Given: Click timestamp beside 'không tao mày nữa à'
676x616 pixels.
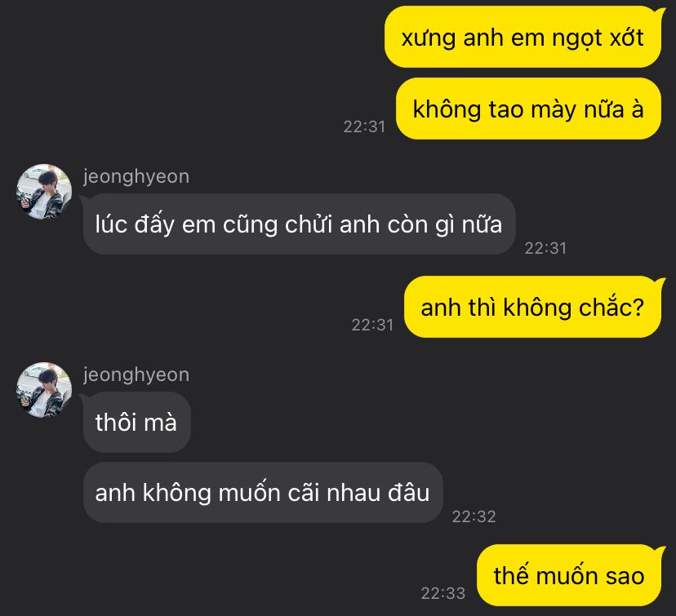Looking at the screenshot, I should [364, 126].
